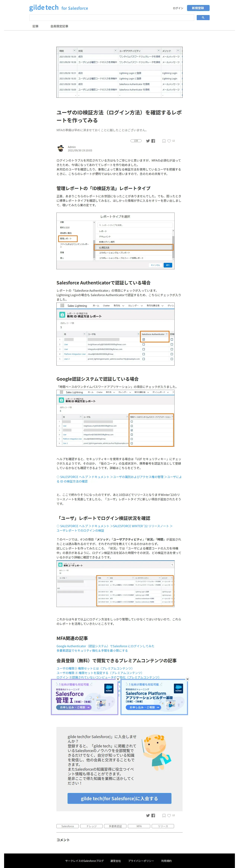Open the Salesforce Authenticator report screenshot

pyautogui.click(x=115, y=334)
